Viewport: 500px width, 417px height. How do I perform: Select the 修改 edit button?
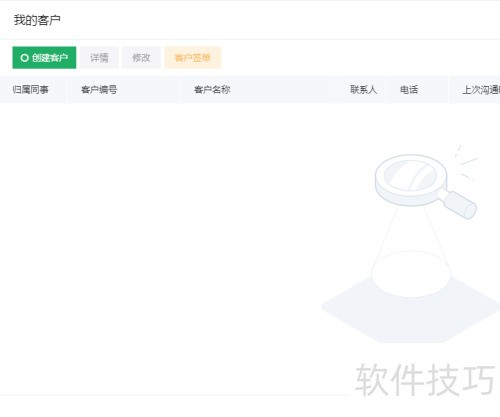coord(141,58)
